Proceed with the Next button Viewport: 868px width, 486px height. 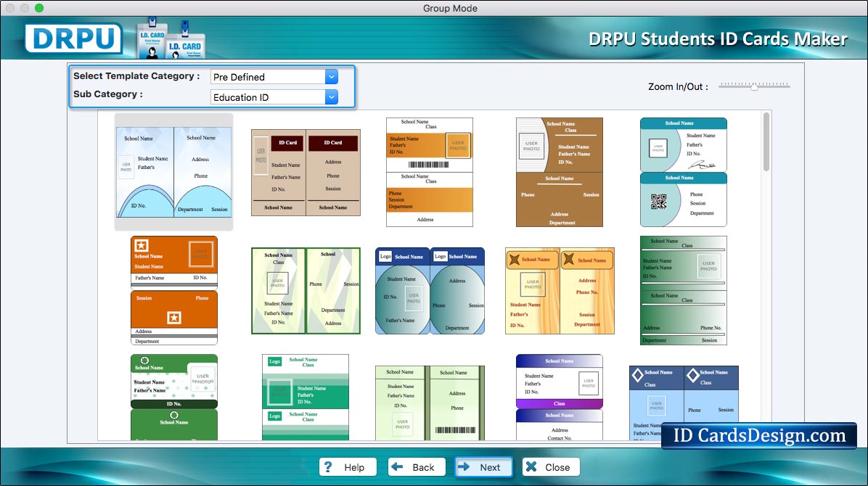(483, 467)
